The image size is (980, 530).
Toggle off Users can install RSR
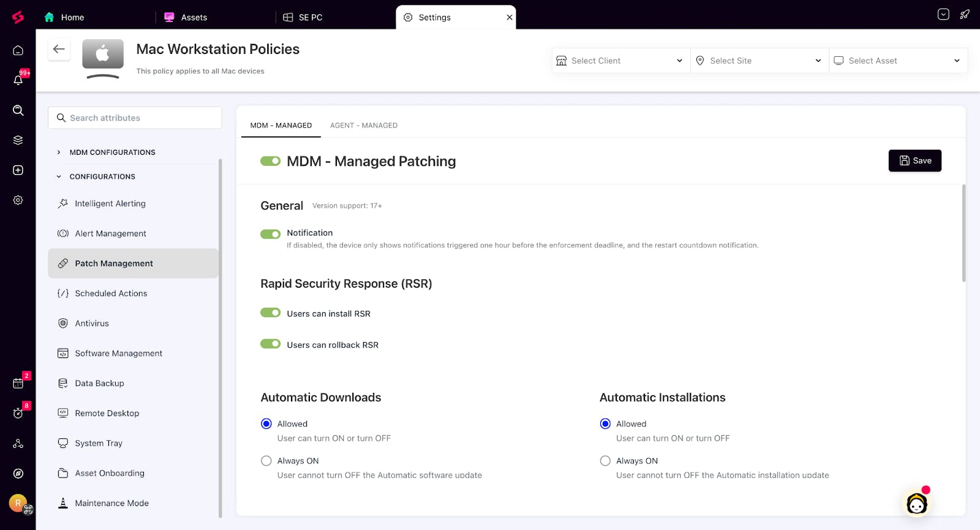(270, 313)
